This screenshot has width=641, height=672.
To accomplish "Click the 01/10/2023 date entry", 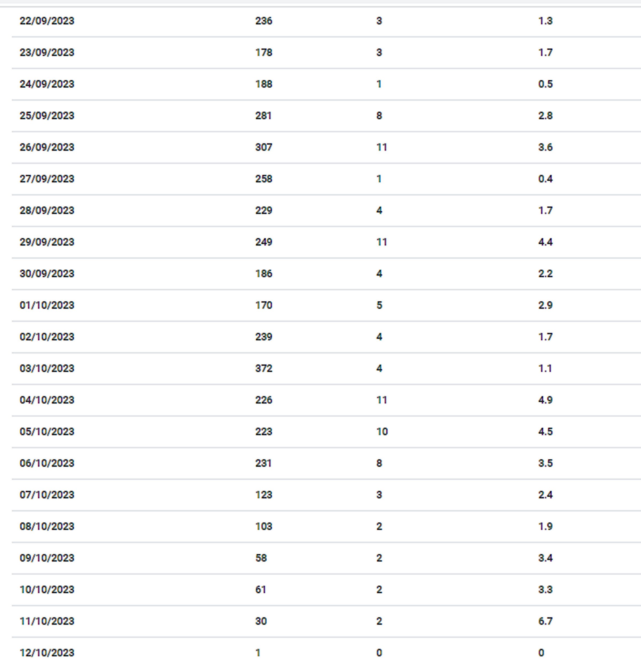I will [47, 305].
